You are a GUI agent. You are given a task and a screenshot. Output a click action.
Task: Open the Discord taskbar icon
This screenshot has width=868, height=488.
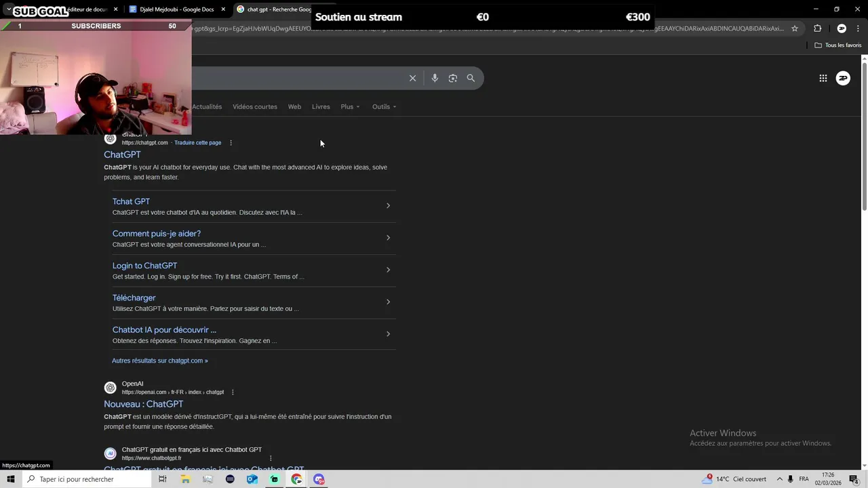pyautogui.click(x=319, y=479)
